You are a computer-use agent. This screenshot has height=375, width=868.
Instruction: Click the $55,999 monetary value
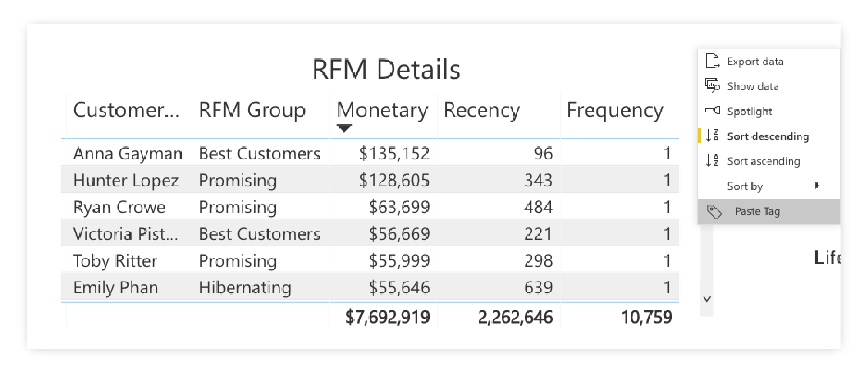(399, 261)
